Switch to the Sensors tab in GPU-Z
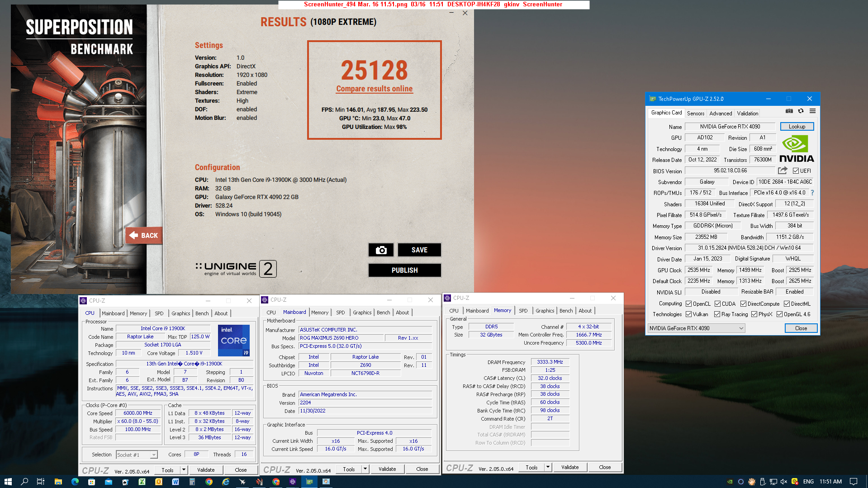The image size is (868, 488). pos(695,114)
